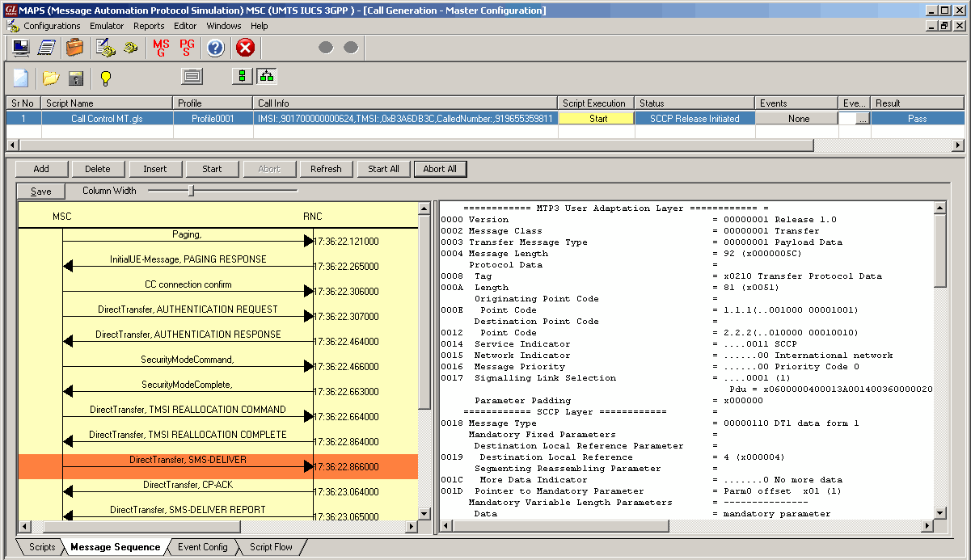Click decode pane vertical scrollbar up arrow
The image size is (971, 560).
click(939, 208)
